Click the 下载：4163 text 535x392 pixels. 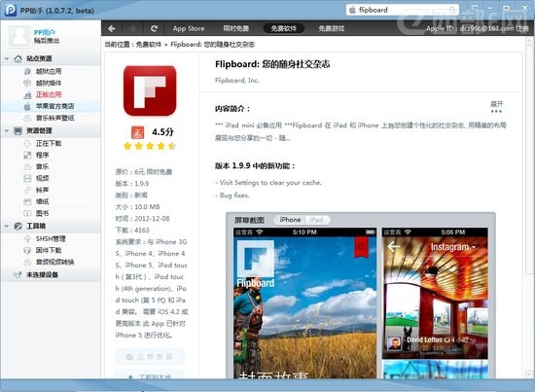click(x=132, y=230)
